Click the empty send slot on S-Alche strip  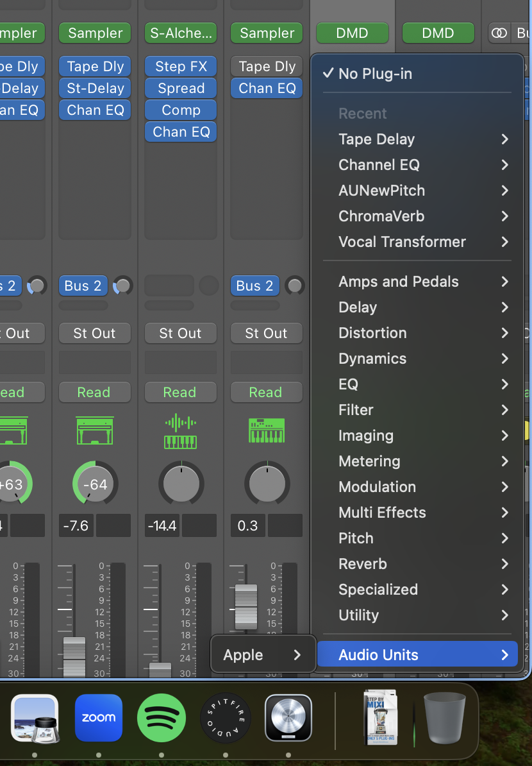(169, 285)
